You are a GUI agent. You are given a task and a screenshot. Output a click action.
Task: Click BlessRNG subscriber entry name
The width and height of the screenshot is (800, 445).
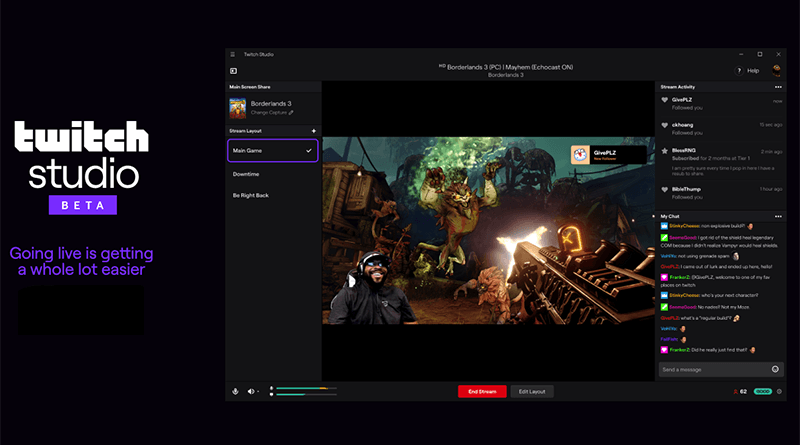click(x=684, y=151)
